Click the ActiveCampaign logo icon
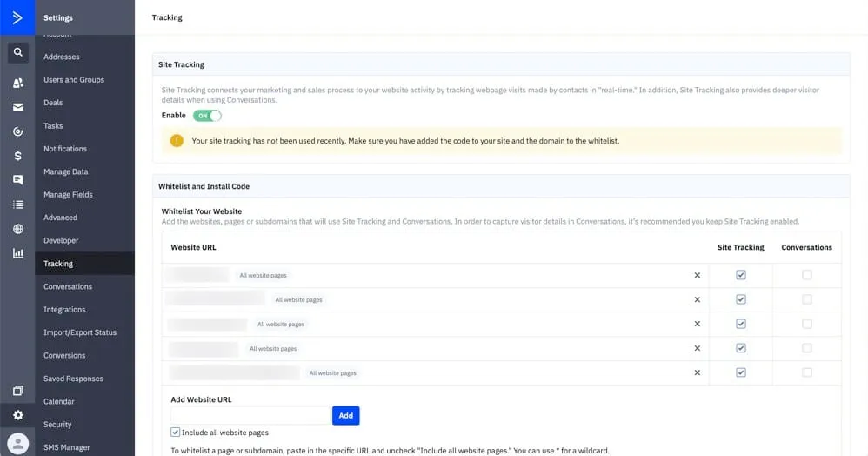868x456 pixels. click(x=17, y=17)
